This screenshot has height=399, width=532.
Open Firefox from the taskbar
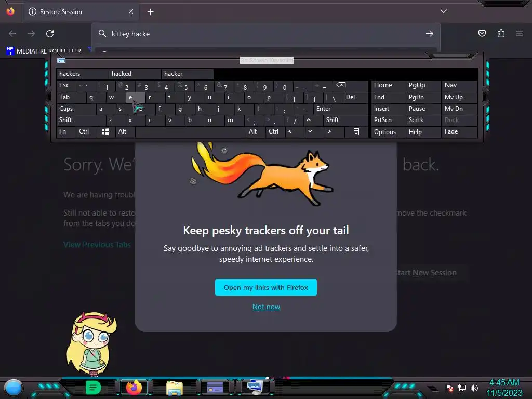tap(134, 388)
